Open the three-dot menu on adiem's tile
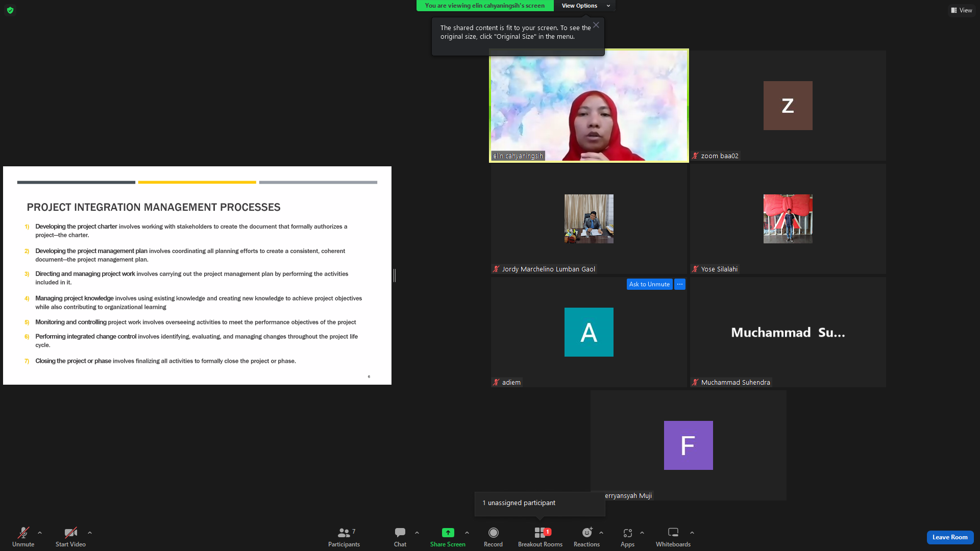Screen dimensions: 980x551 [x=680, y=284]
